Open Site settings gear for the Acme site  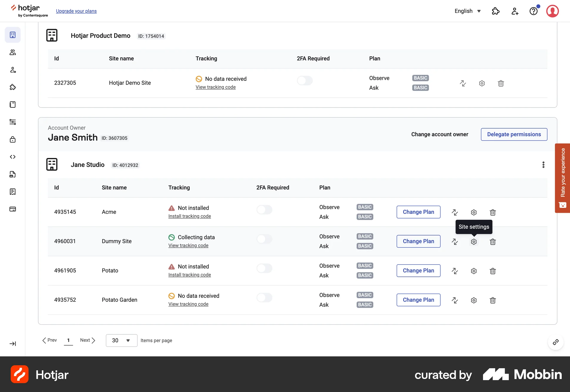coord(474,212)
